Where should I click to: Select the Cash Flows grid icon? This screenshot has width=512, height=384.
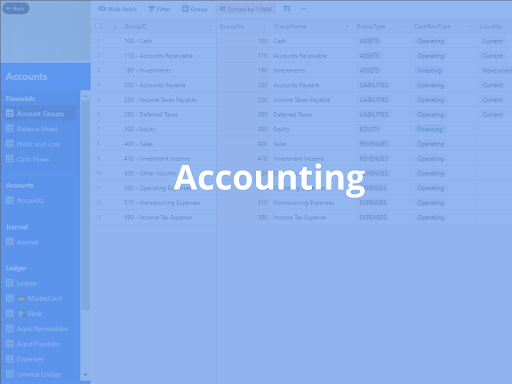pyautogui.click(x=10, y=159)
